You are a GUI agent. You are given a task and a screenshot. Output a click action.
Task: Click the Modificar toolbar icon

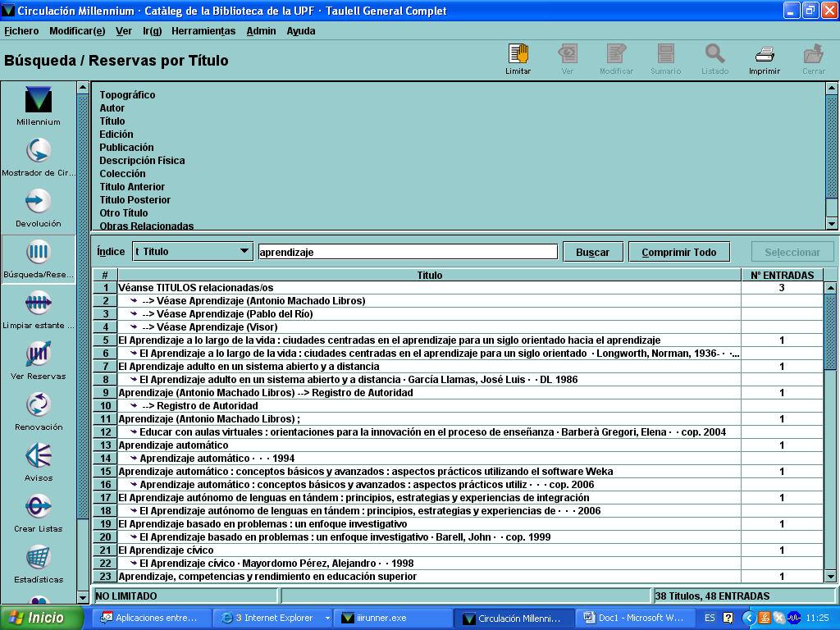(617, 54)
